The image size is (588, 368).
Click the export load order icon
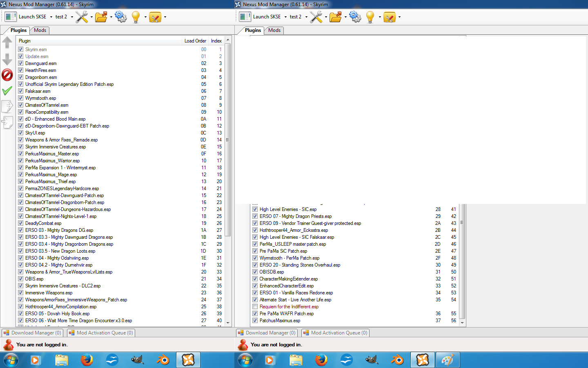(x=7, y=106)
